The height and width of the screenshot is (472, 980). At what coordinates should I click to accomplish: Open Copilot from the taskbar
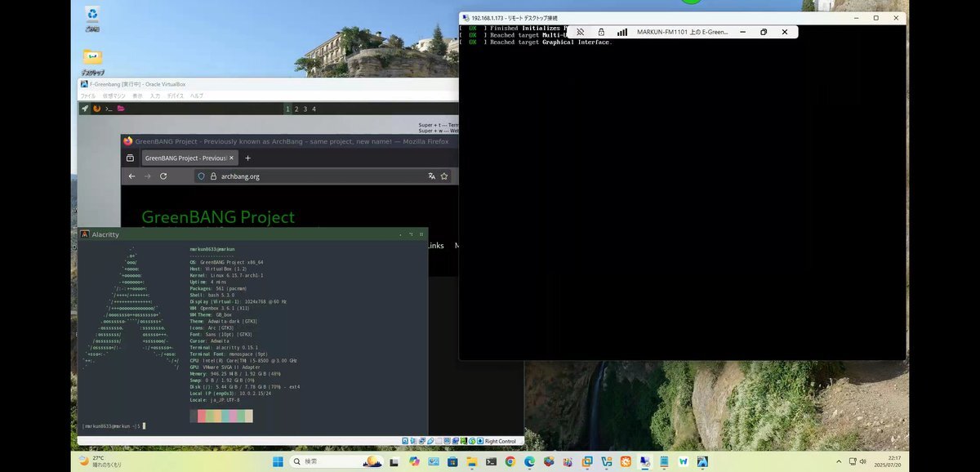pos(414,461)
